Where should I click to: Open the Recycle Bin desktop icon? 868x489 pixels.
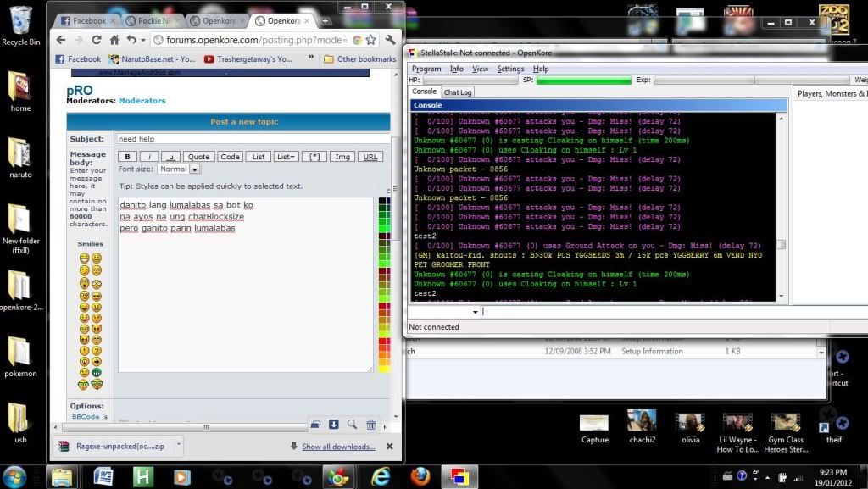[x=21, y=26]
